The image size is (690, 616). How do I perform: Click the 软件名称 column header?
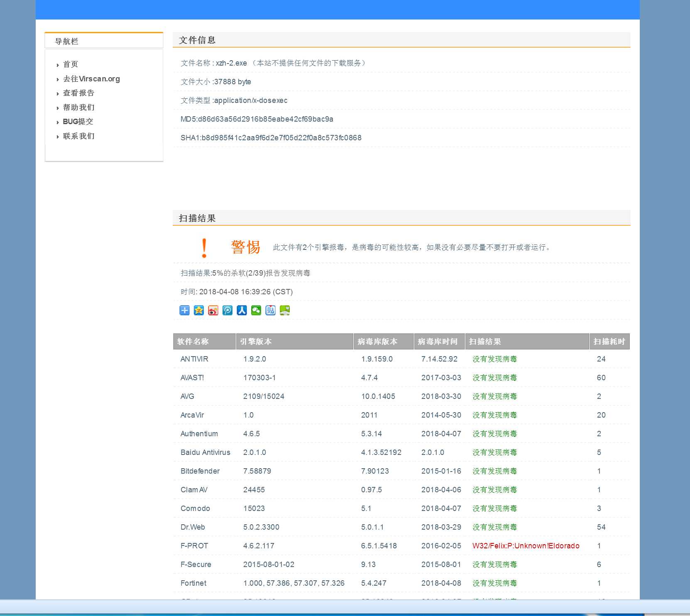[x=204, y=341]
